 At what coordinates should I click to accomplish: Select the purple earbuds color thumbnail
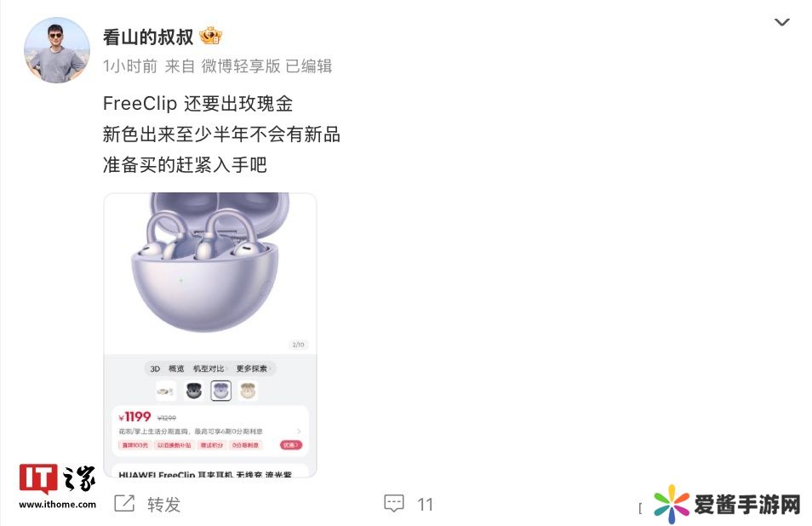click(x=221, y=391)
